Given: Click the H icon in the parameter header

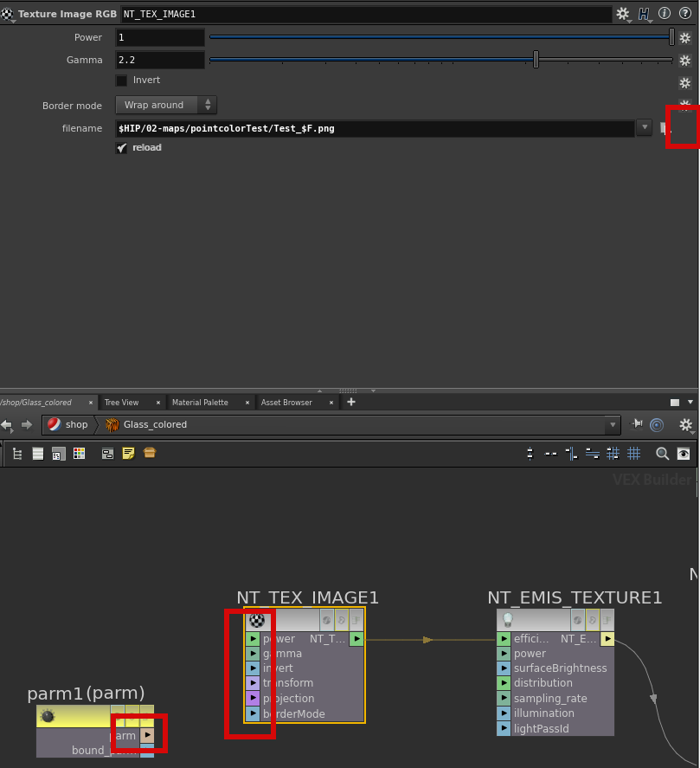Looking at the screenshot, I should pyautogui.click(x=644, y=14).
